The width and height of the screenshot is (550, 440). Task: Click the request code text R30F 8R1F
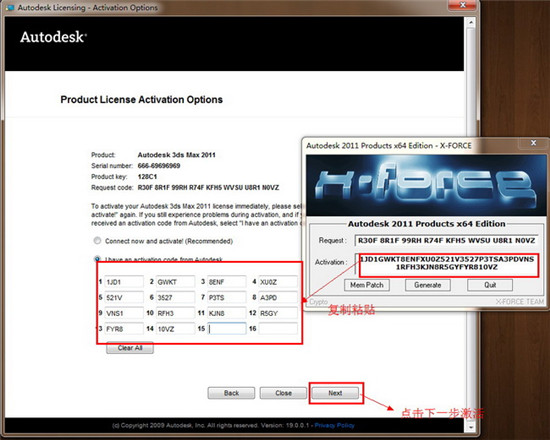point(208,187)
